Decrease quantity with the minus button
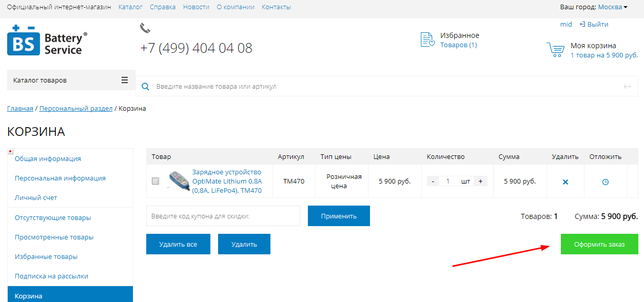This screenshot has height=302, width=644. (x=433, y=181)
